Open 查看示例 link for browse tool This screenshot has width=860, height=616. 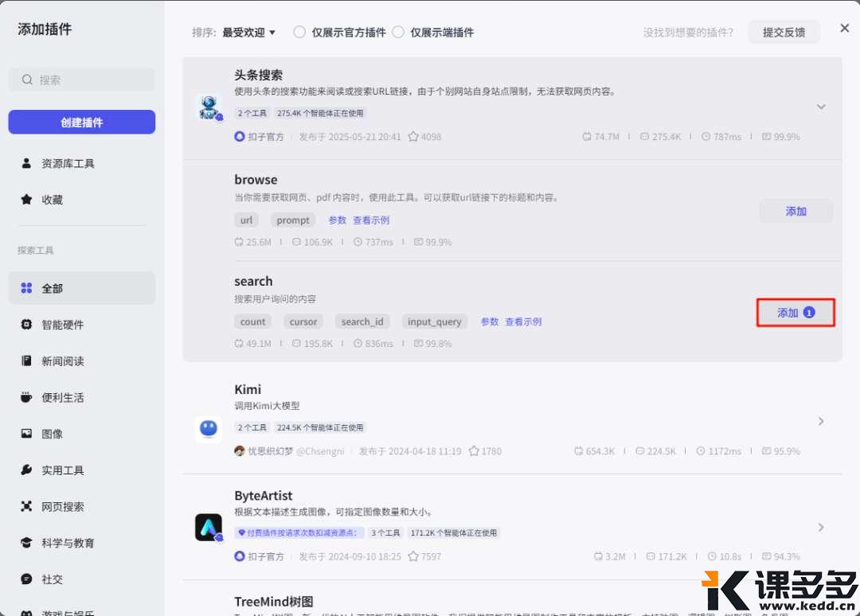click(371, 220)
